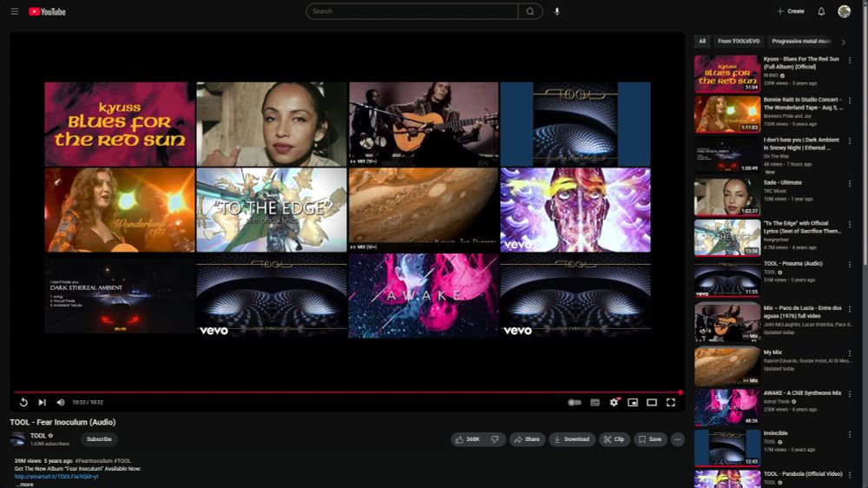Click the Create button
Viewport: 868px width, 488px height.
point(791,11)
